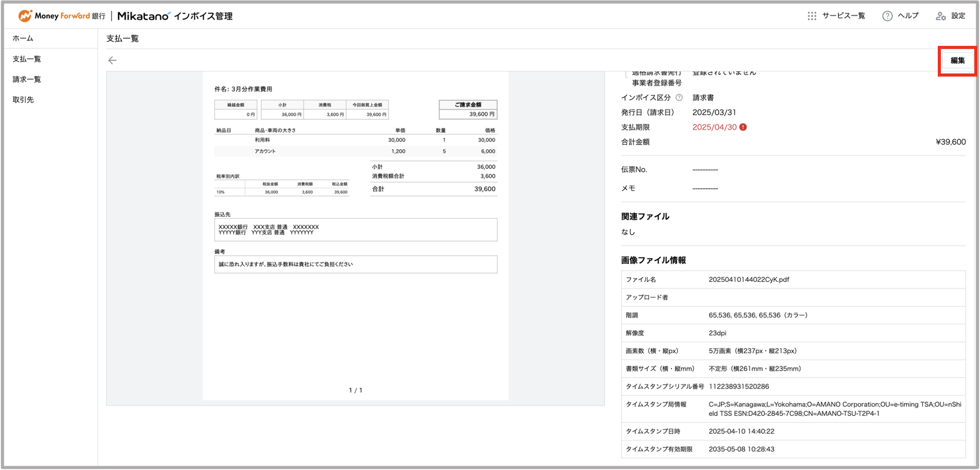This screenshot has width=980, height=470.
Task: Click the 支払一覧 breadcrumb heading
Action: pyautogui.click(x=123, y=39)
